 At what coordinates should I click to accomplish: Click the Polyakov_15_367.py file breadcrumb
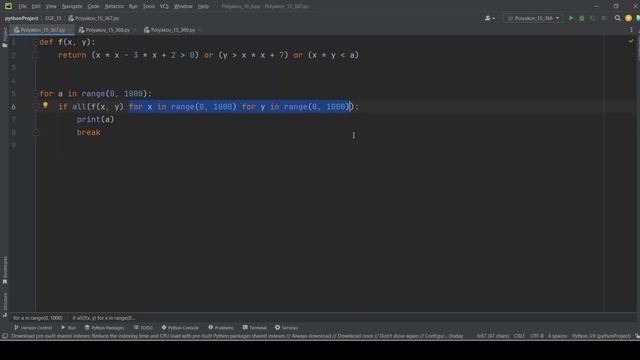coord(94,18)
